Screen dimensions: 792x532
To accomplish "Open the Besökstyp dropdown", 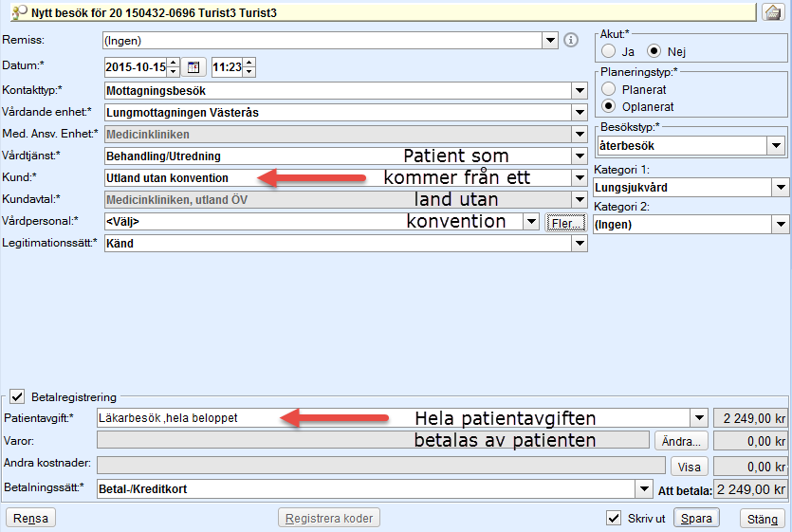I will click(x=776, y=146).
